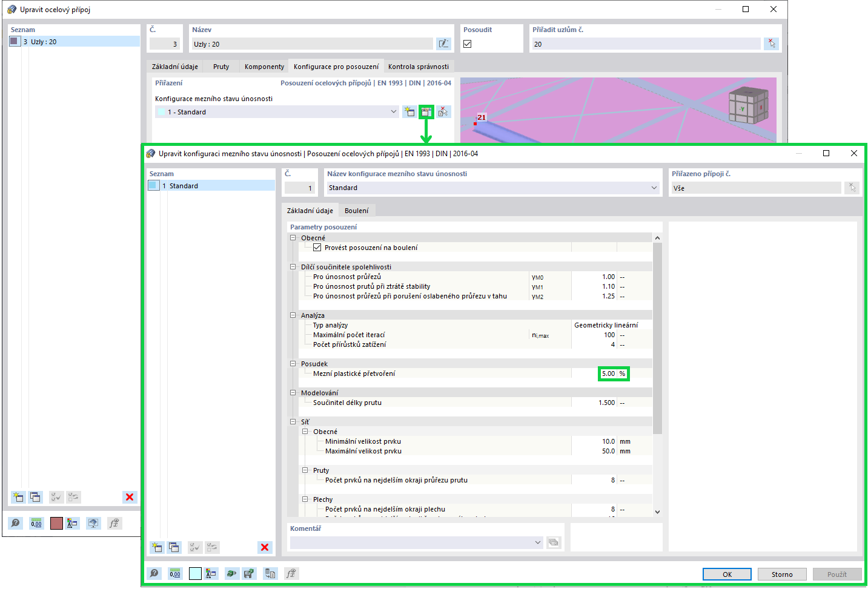Click the Název field 'Uzly : 20'
This screenshot has height=589, width=868.
313,44
